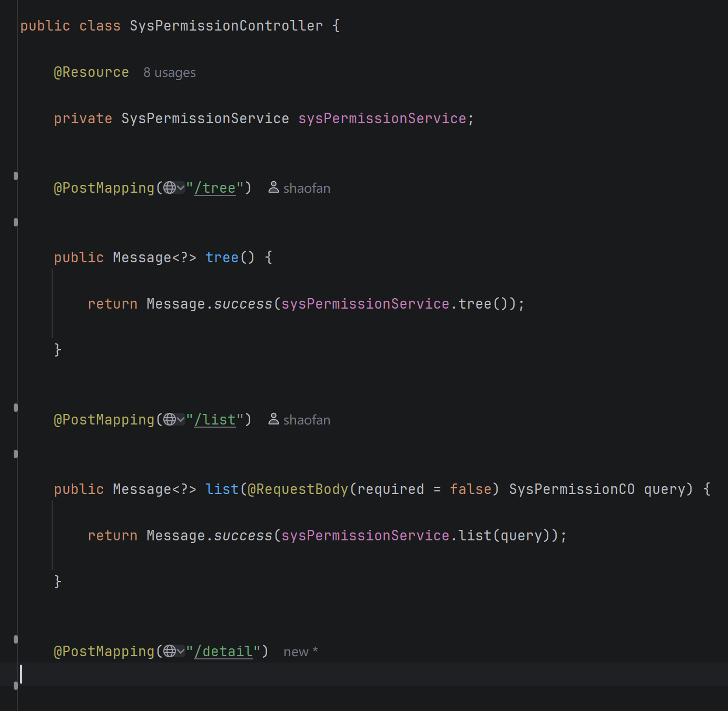728x711 pixels.
Task: Expand the chevron dropdown next to "/detail" mapping
Action: (x=181, y=651)
